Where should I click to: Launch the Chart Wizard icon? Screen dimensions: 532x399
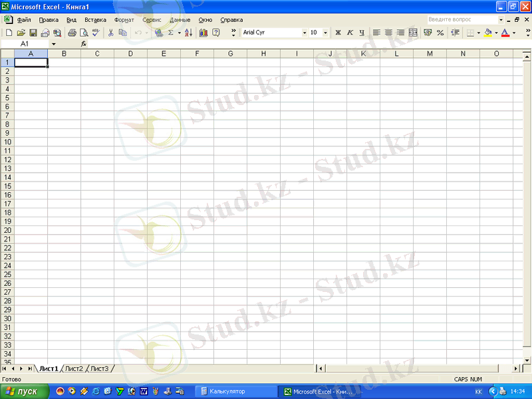[x=203, y=33]
